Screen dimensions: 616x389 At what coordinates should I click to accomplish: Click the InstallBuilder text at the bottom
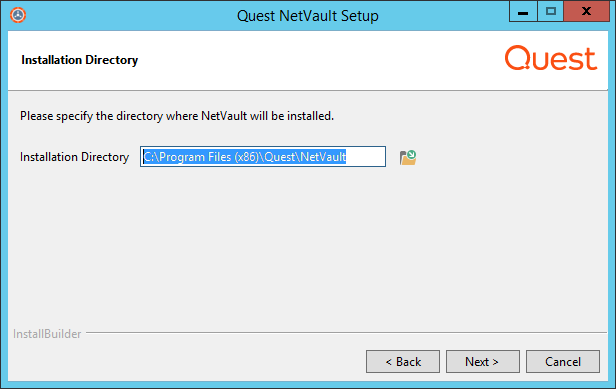[x=47, y=334]
